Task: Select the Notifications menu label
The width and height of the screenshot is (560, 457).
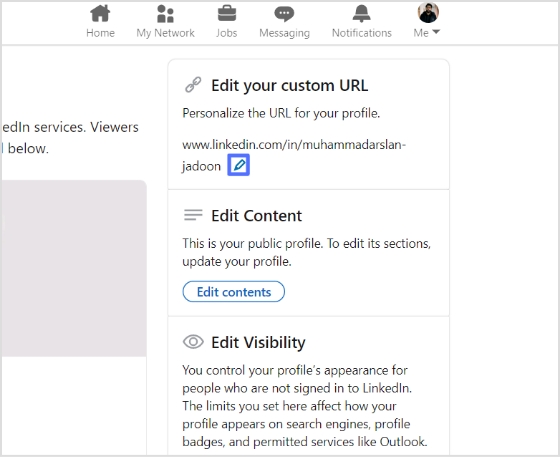Action: [362, 33]
